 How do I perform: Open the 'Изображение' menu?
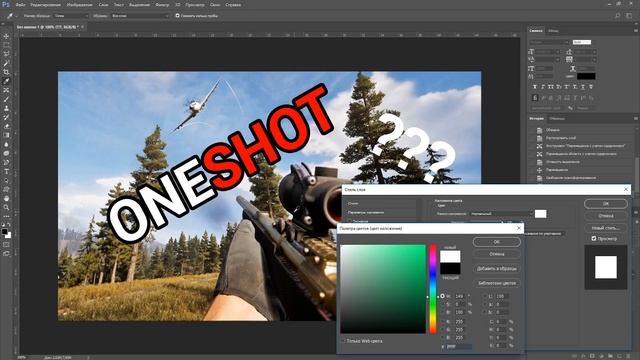(x=80, y=5)
